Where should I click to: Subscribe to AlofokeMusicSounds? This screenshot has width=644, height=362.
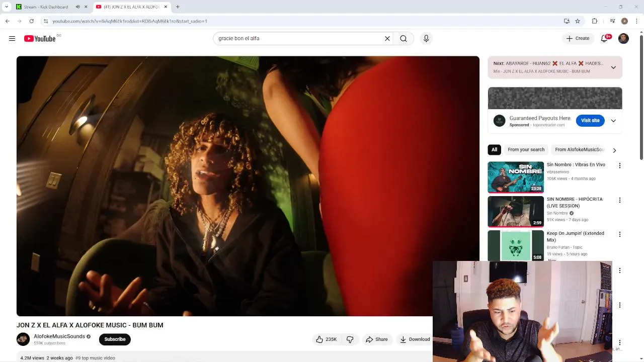pyautogui.click(x=115, y=339)
